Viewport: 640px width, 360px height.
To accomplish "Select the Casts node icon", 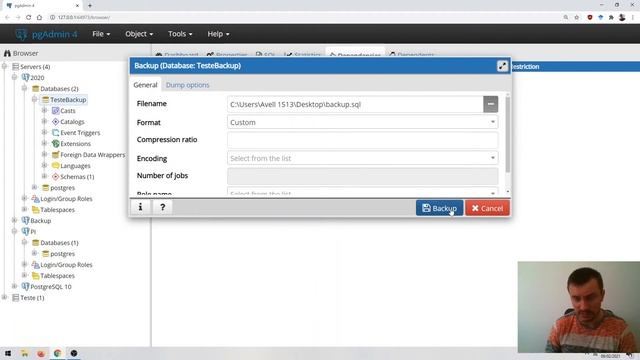I will click(x=56, y=111).
